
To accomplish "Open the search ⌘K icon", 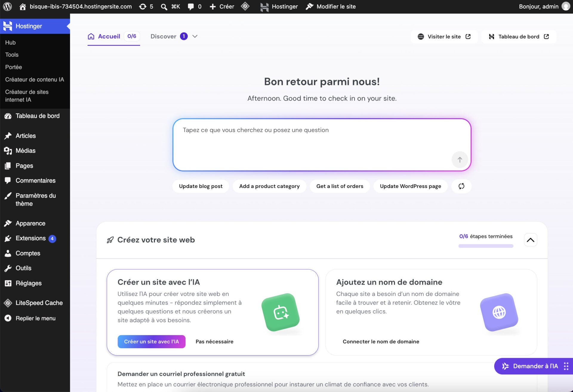I will coord(170,7).
